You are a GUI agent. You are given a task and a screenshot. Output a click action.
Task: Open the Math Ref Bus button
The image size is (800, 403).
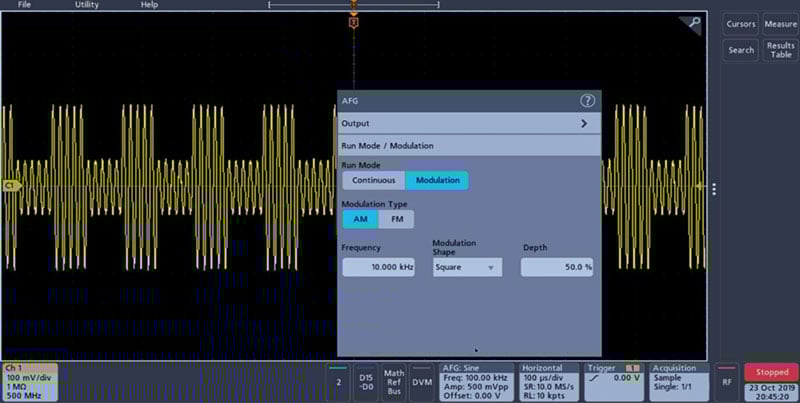pyautogui.click(x=394, y=382)
